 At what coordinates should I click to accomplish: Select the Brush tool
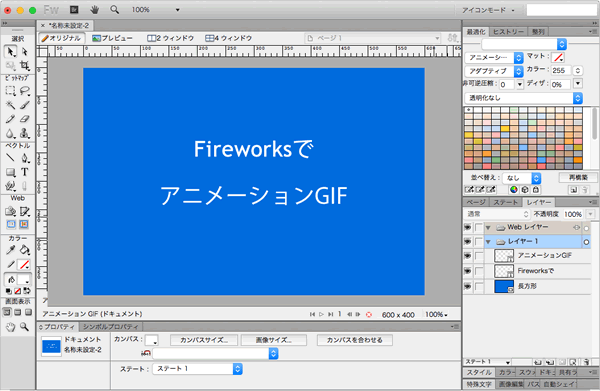tap(24, 105)
